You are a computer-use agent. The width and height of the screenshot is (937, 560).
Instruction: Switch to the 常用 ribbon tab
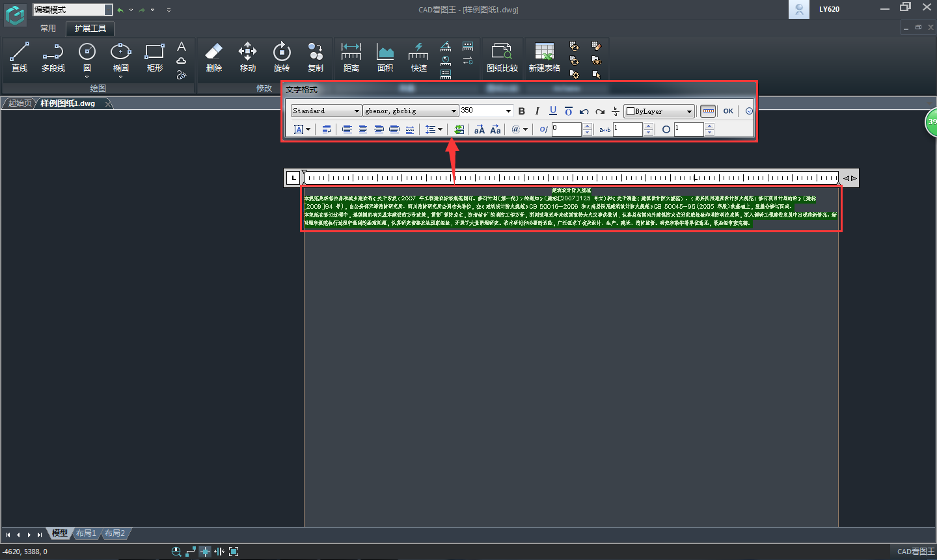(48, 29)
